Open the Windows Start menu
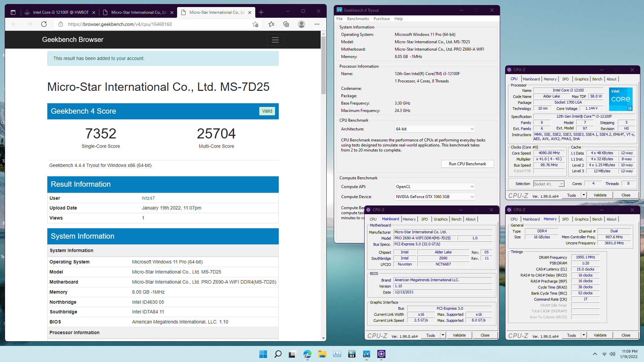The width and height of the screenshot is (644, 362). (263, 354)
